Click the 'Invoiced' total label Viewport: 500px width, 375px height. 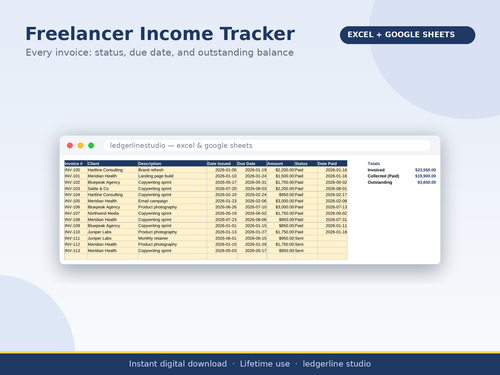click(x=376, y=170)
